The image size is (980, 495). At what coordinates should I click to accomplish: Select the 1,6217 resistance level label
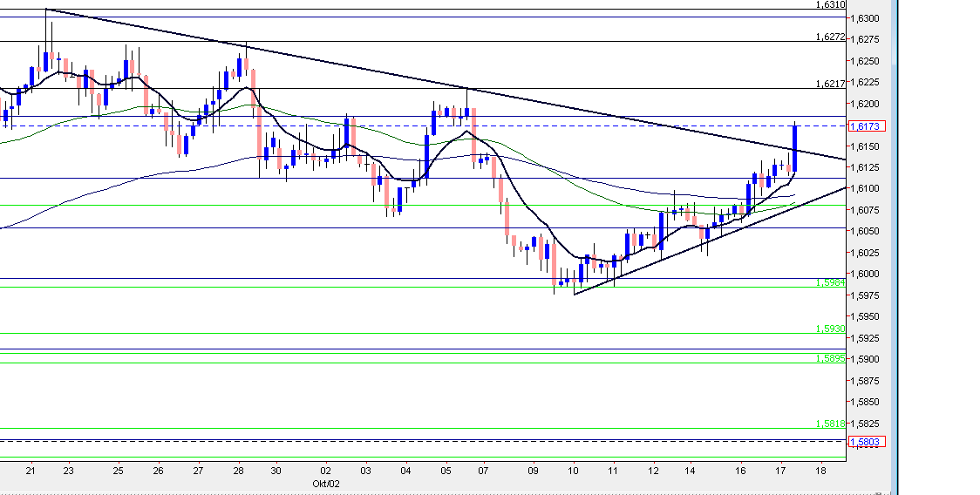831,83
